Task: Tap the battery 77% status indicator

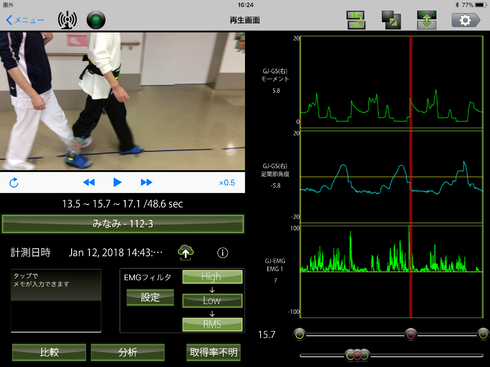Action: click(x=474, y=5)
